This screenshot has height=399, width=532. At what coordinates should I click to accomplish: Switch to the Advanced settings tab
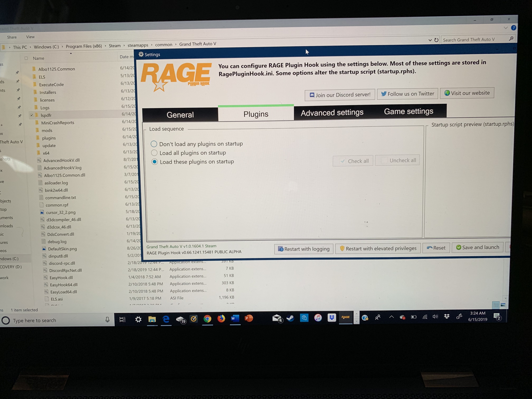pos(332,113)
